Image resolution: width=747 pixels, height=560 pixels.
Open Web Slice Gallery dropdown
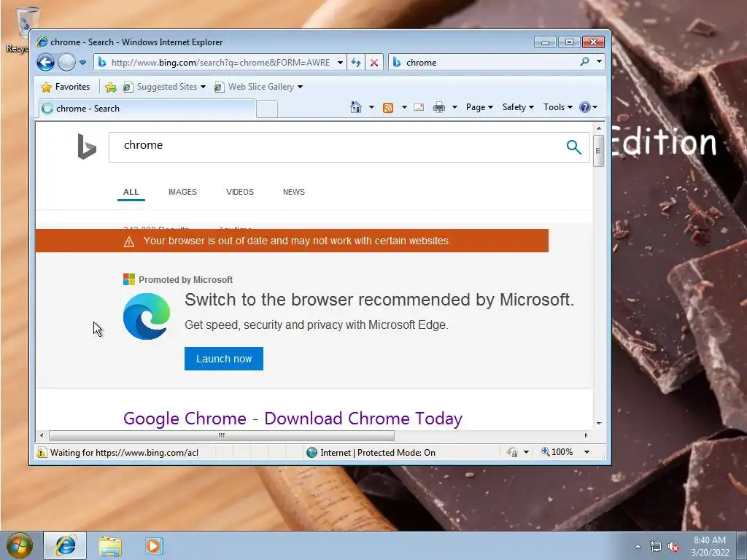258,87
